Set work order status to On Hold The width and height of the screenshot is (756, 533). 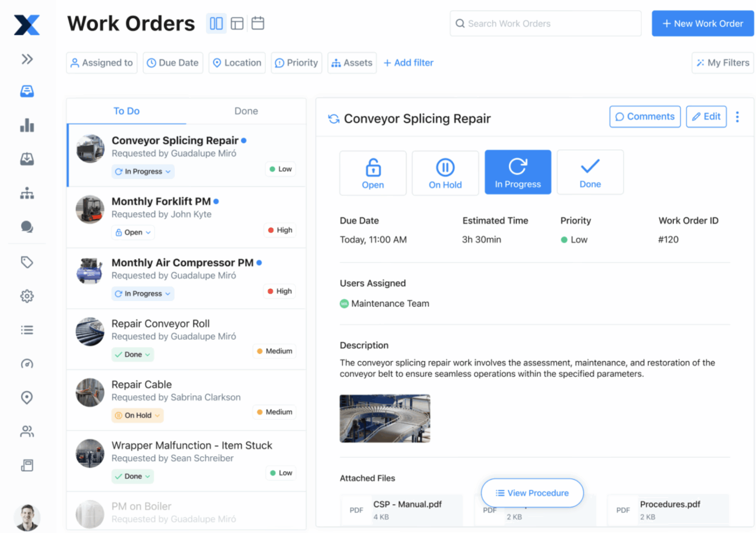coord(445,173)
